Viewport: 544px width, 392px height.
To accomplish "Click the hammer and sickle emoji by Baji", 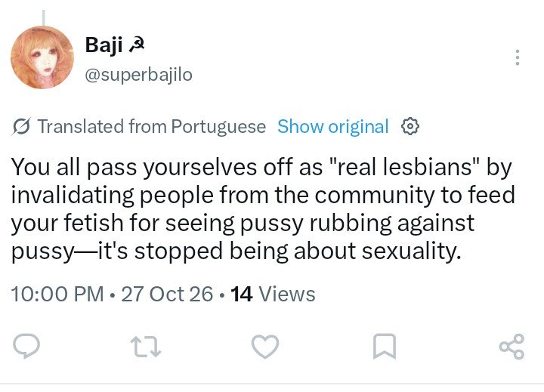I will (136, 45).
